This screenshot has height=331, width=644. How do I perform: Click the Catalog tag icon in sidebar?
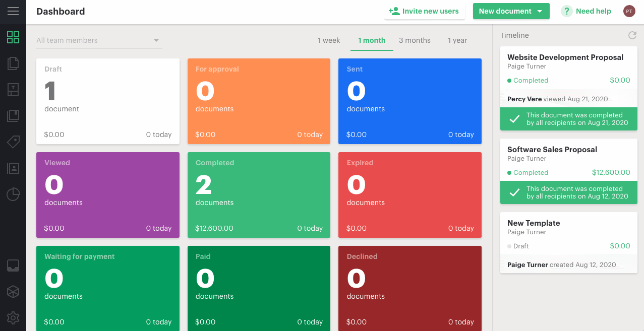(13, 142)
